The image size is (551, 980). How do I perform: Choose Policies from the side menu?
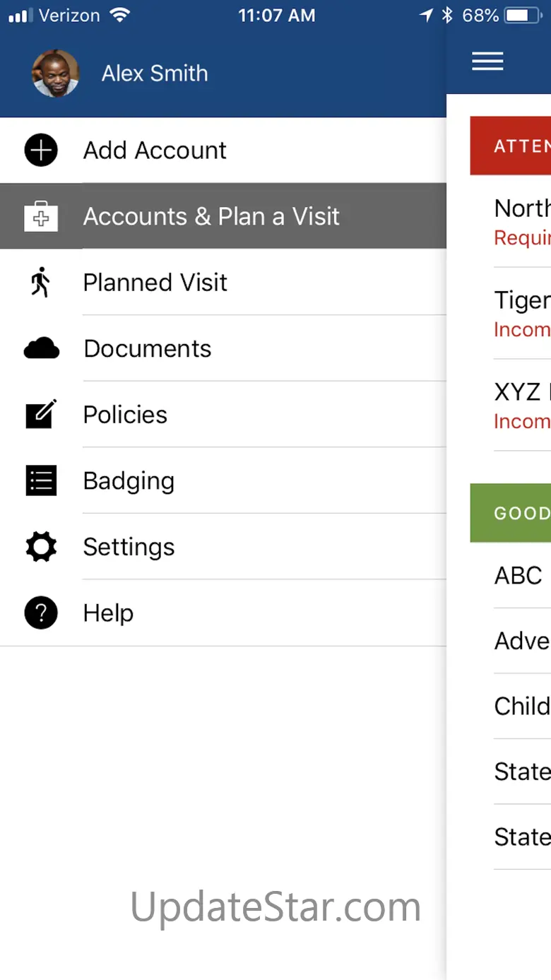coord(125,415)
